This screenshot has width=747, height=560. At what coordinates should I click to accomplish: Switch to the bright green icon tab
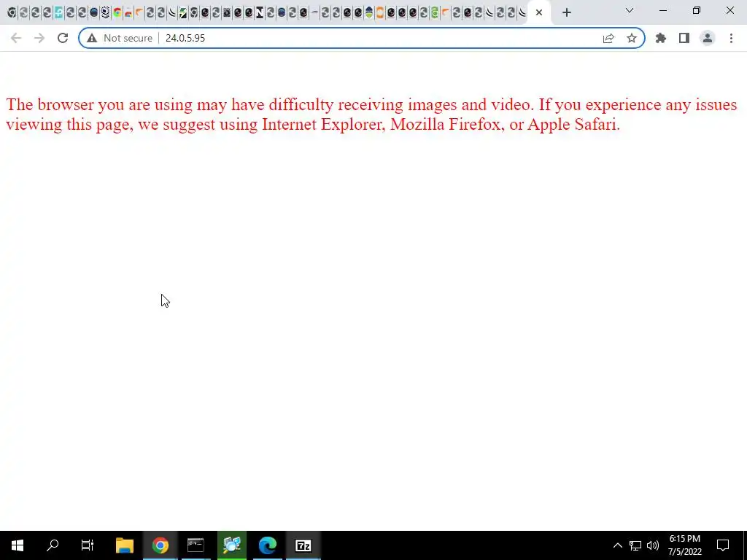(435, 13)
